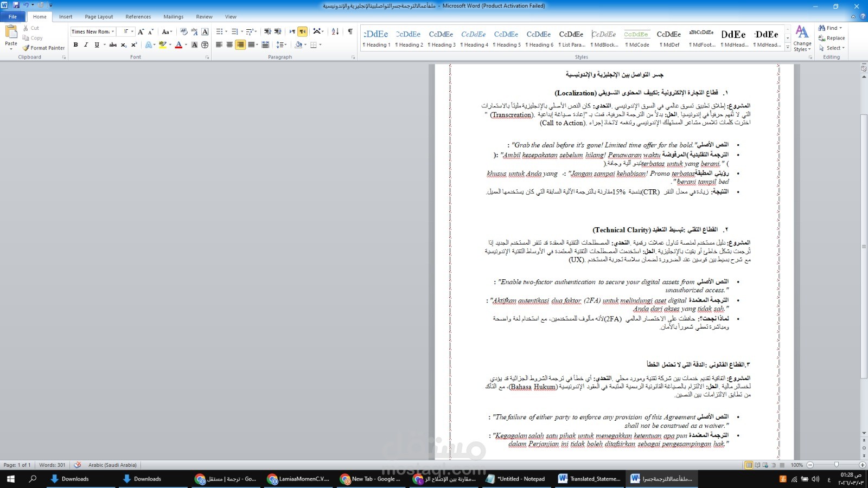Center the paragraph text
868x488 pixels.
[229, 45]
